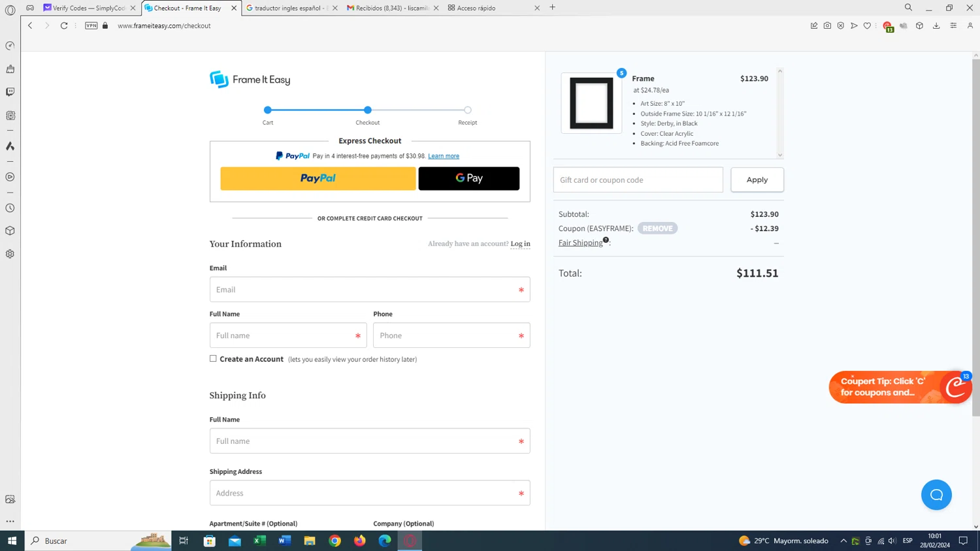Switch to Recibidos Gmail tab
The height and width of the screenshot is (551, 980).
pos(392,8)
